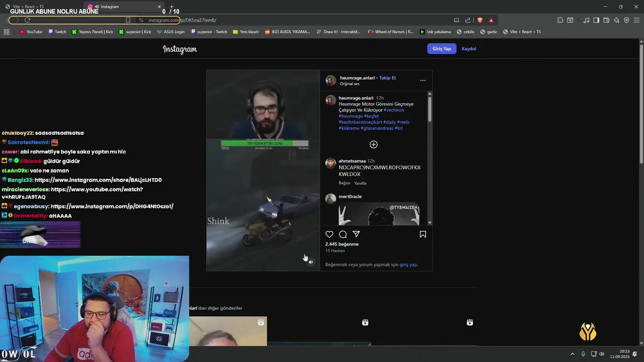Load more comments with the plus icon
The height and width of the screenshot is (362, 644).
(x=373, y=144)
